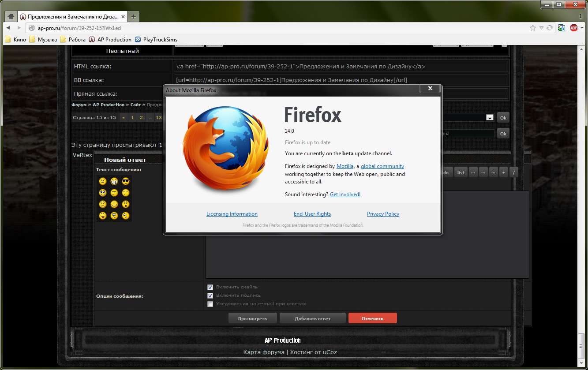
Task: Open the Кино bookmarks folder
Action: [15, 39]
